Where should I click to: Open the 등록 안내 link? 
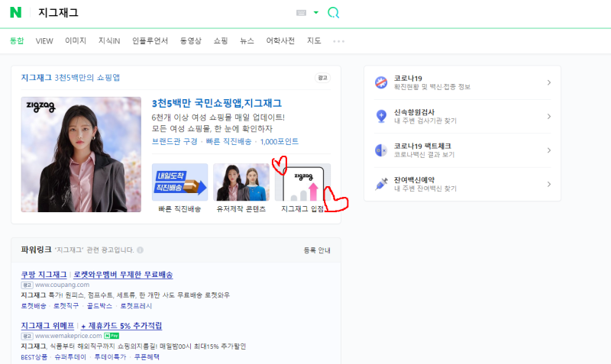(x=317, y=250)
